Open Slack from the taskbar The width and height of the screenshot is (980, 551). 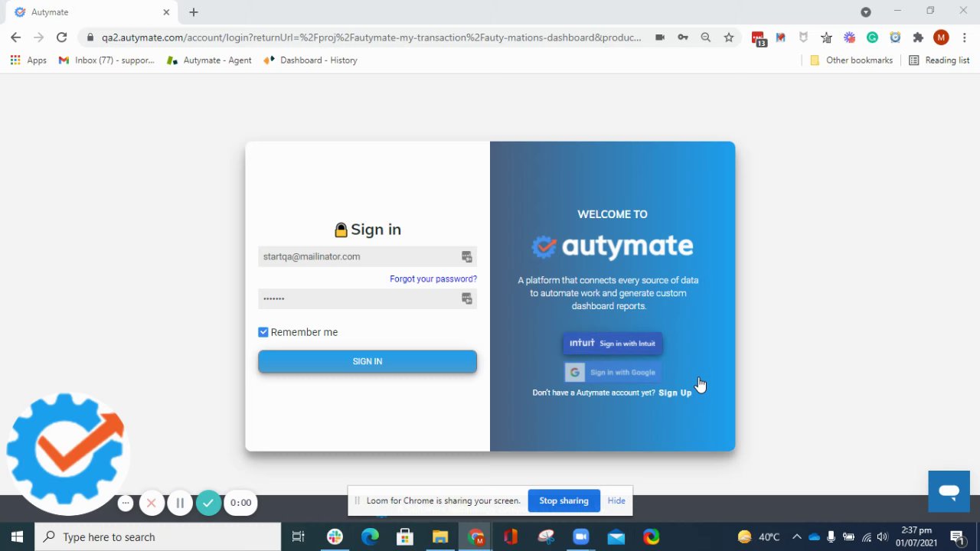pos(335,537)
